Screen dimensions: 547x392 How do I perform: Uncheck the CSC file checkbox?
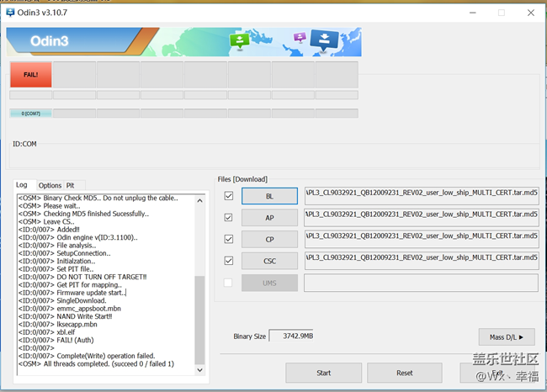[229, 261]
